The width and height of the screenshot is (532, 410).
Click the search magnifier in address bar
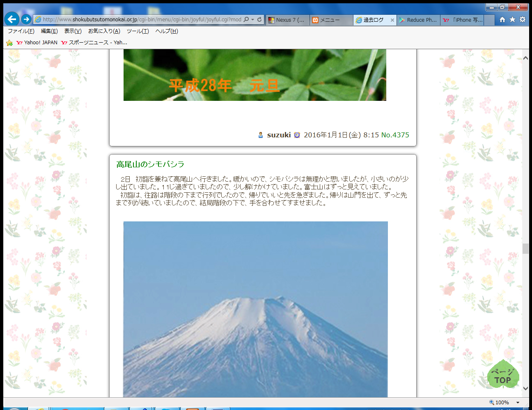(246, 19)
